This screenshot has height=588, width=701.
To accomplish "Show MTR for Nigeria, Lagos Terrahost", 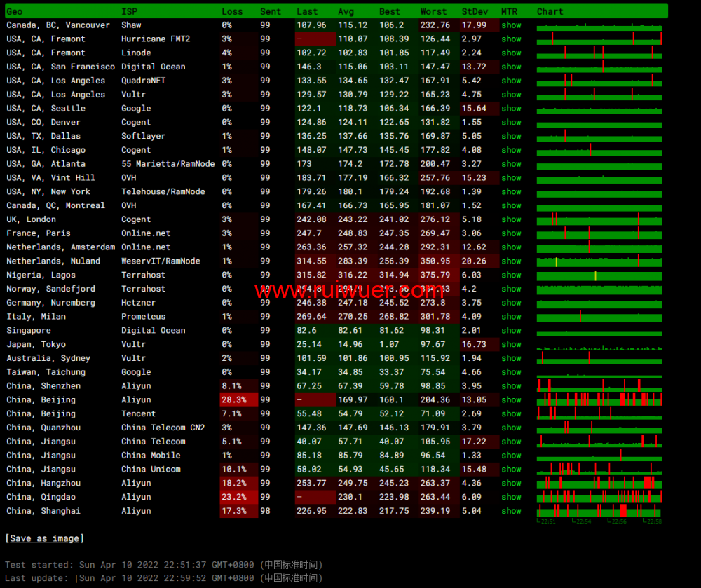I will pos(511,275).
